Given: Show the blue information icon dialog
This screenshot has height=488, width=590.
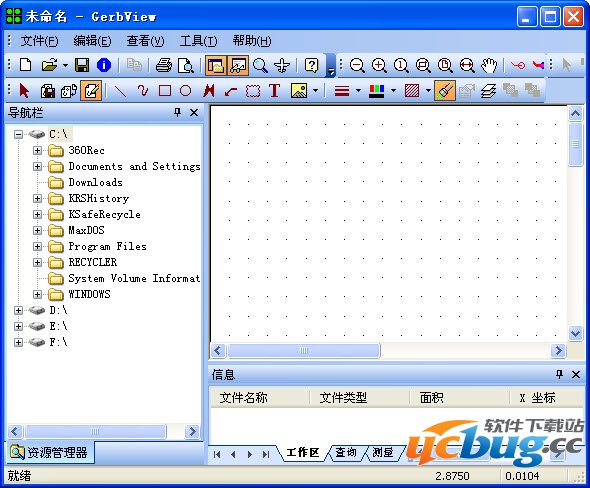Looking at the screenshot, I should pos(104,65).
